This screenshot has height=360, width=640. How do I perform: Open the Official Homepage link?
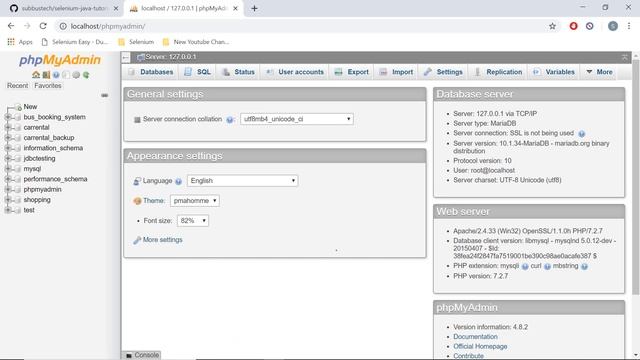480,347
